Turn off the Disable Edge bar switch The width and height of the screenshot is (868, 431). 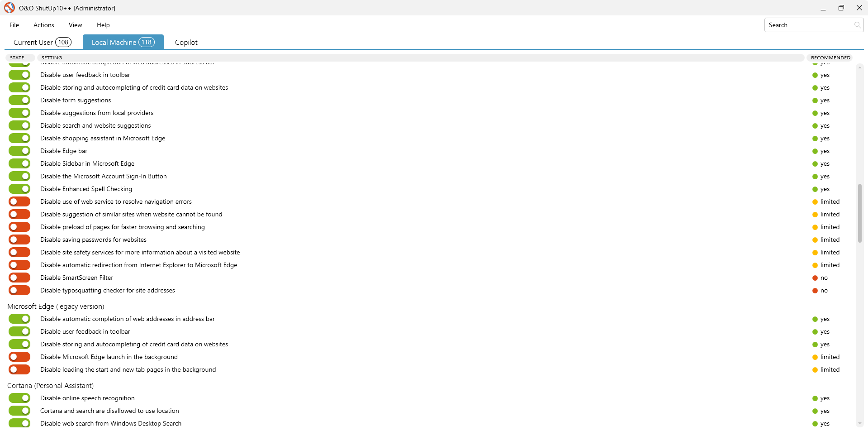19,151
